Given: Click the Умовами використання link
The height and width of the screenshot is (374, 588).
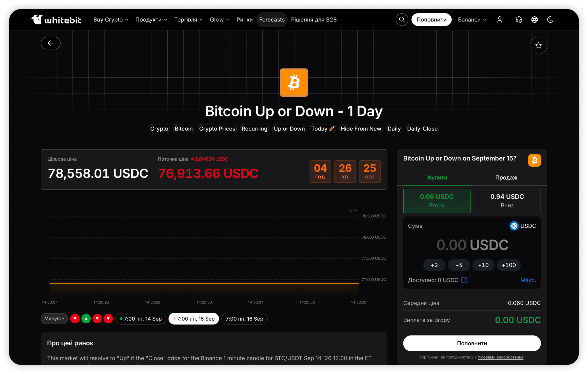Looking at the screenshot, I should [x=500, y=357].
